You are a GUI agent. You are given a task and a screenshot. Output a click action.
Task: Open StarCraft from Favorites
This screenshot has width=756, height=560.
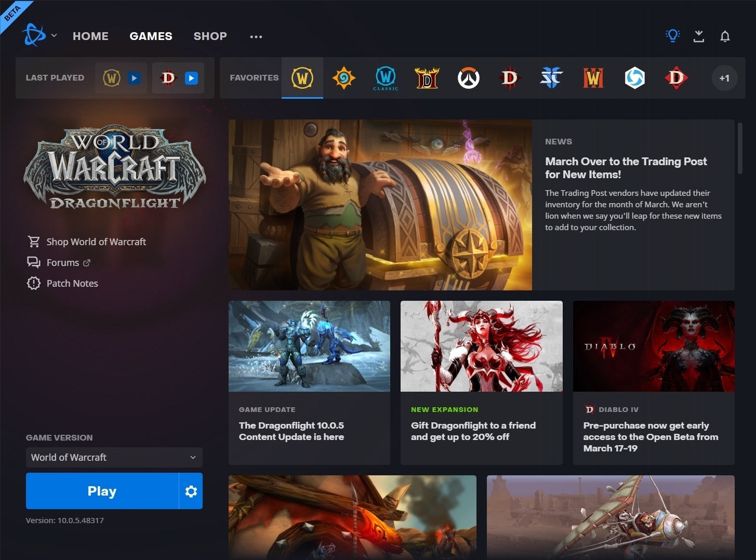point(551,78)
